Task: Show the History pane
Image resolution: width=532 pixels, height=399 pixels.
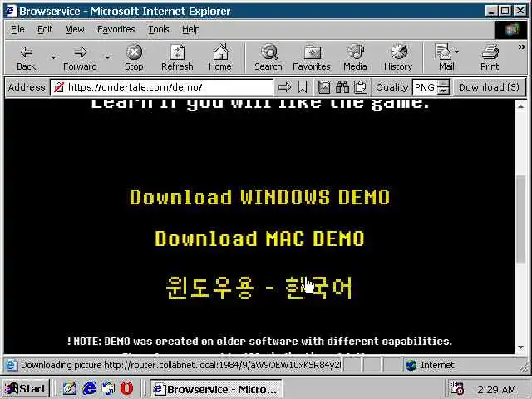Action: click(398, 57)
